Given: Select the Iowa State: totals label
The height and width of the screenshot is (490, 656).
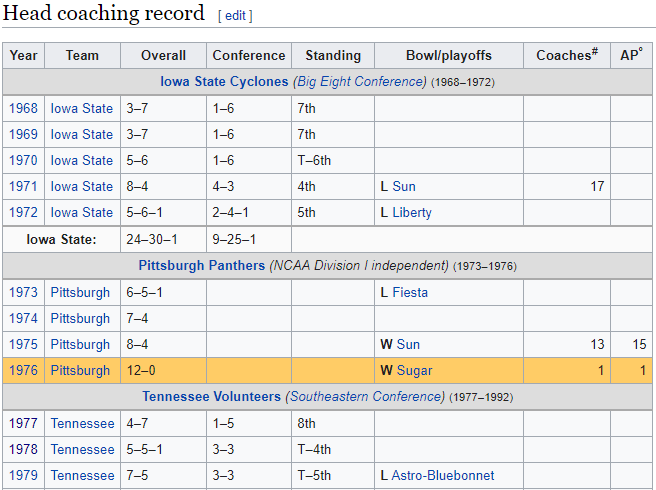Looking at the screenshot, I should (x=61, y=239).
